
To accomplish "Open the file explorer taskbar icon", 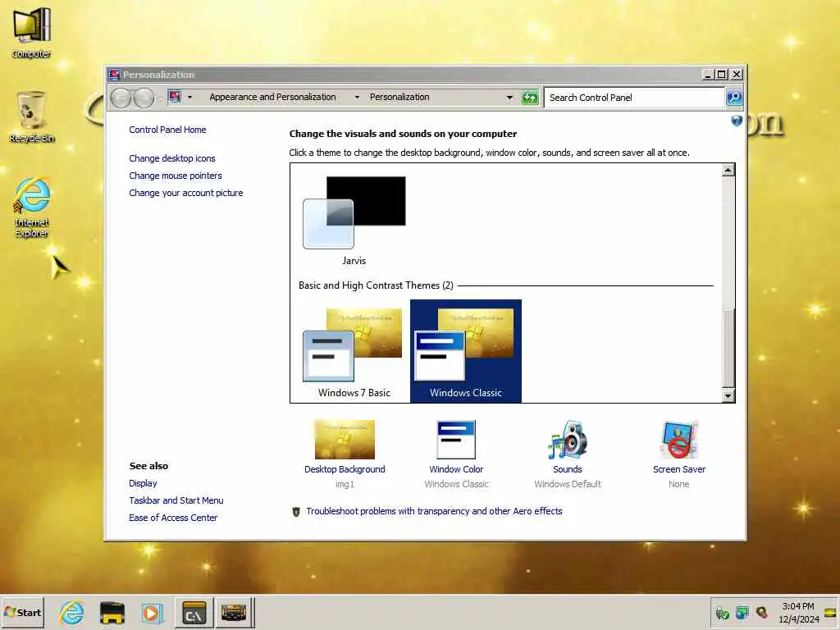I will click(x=112, y=612).
